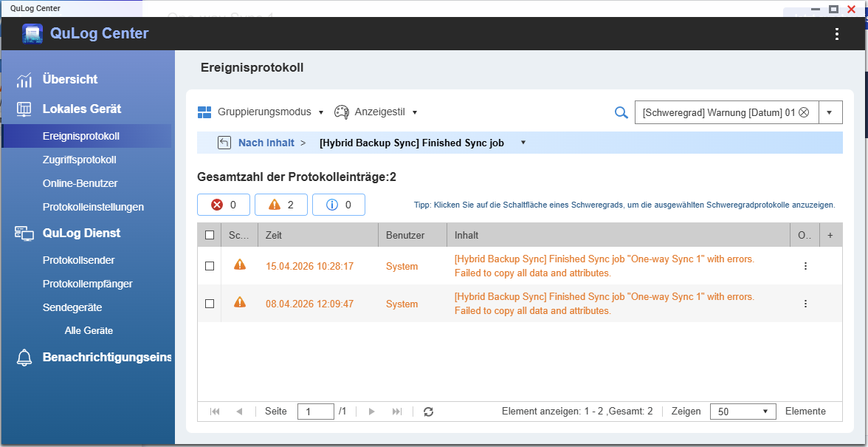Screen dimensions: 868x447
Task: Open Benachrichtigungseinstellungen sidebar section
Action: pos(107,358)
